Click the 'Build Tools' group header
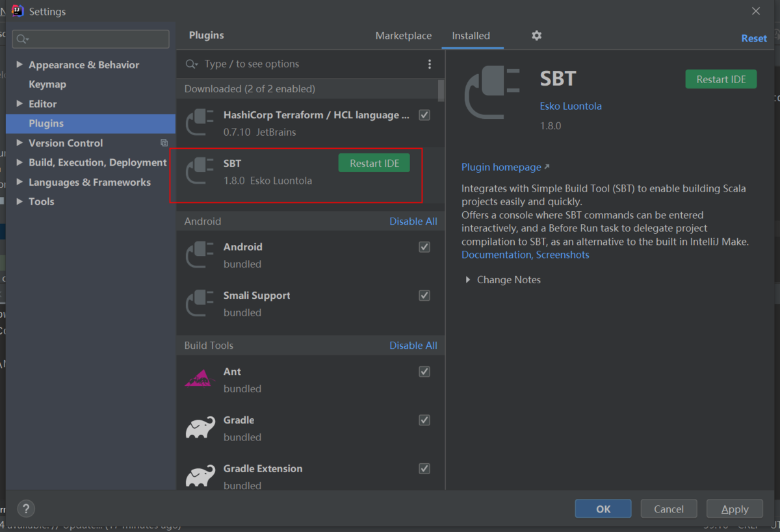This screenshot has width=780, height=532. [209, 346]
